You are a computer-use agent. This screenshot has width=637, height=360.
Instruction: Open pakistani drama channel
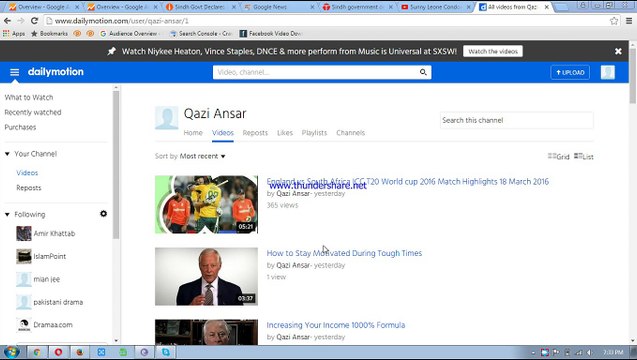[58, 302]
